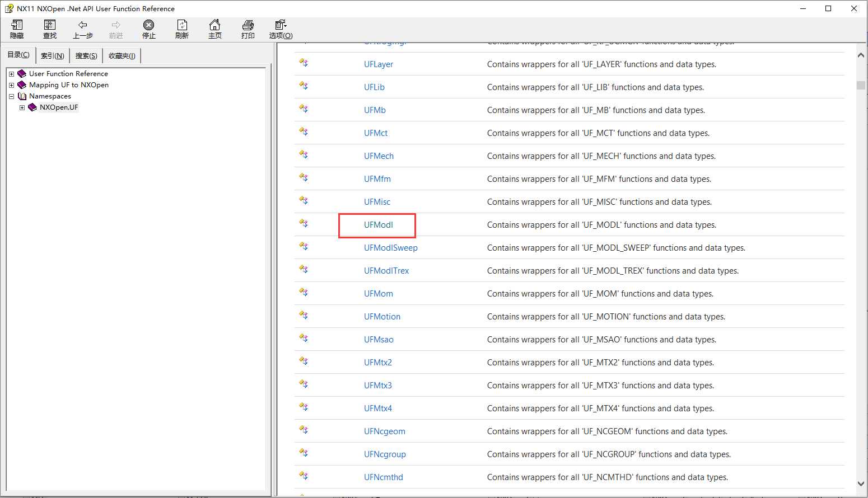868x498 pixels.
Task: Click the class icon in the UFMfm row
Action: 304,177
